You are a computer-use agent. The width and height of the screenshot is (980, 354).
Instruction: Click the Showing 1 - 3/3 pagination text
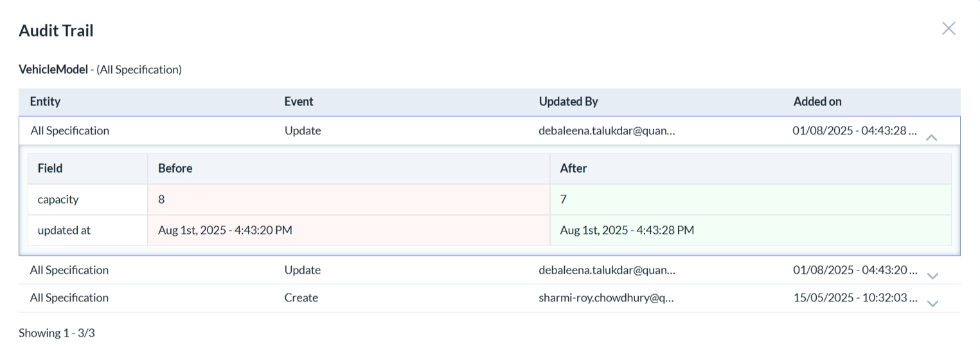click(57, 333)
